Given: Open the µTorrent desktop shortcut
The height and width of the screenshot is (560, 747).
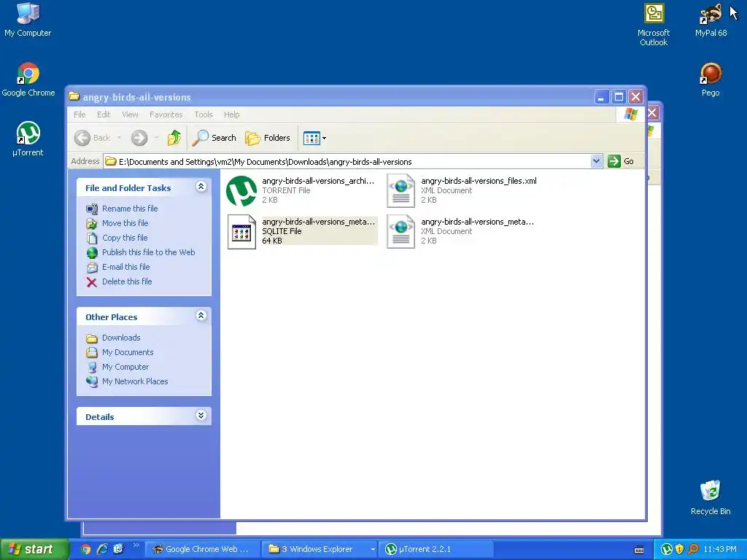Looking at the screenshot, I should (x=28, y=139).
